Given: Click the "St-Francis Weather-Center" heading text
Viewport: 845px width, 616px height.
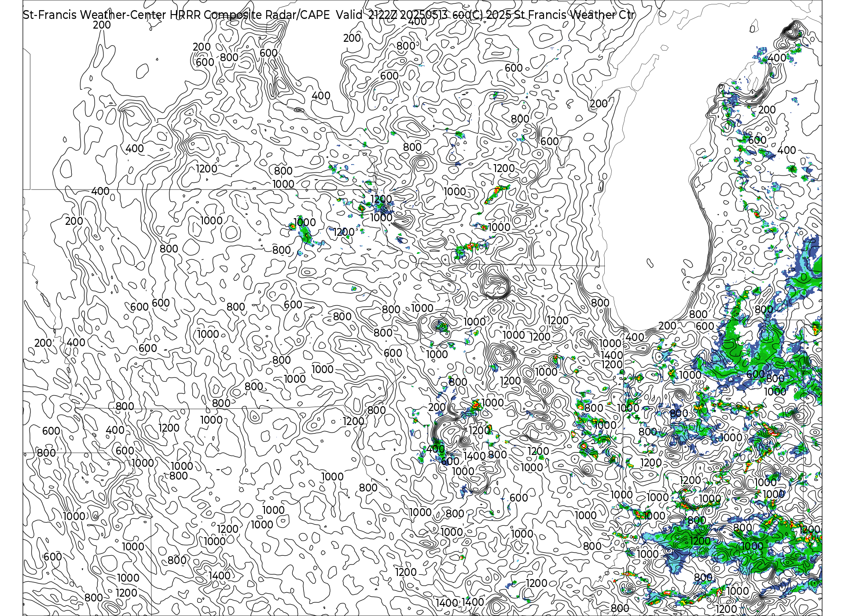Looking at the screenshot, I should click(95, 15).
